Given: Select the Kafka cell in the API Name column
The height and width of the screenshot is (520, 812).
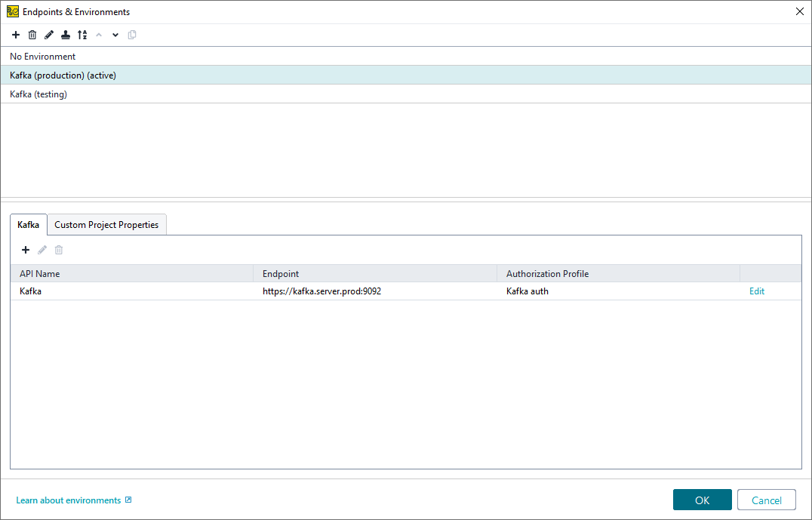Looking at the screenshot, I should point(132,291).
